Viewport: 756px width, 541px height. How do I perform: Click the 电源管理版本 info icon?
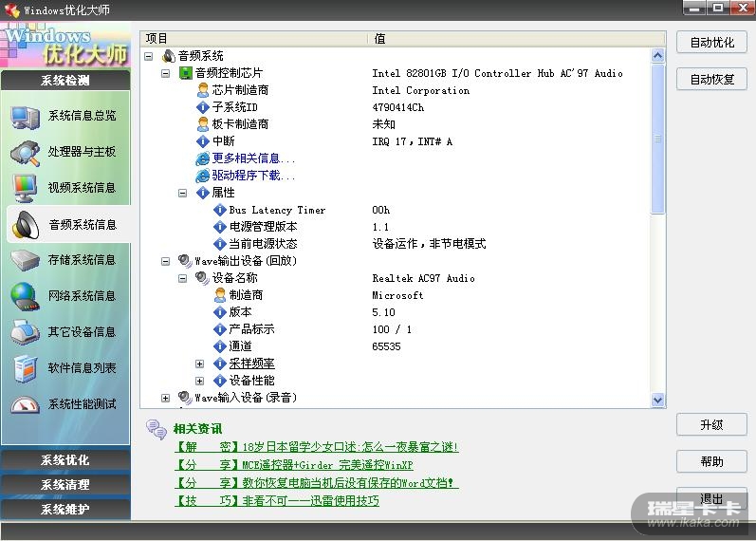tap(220, 227)
